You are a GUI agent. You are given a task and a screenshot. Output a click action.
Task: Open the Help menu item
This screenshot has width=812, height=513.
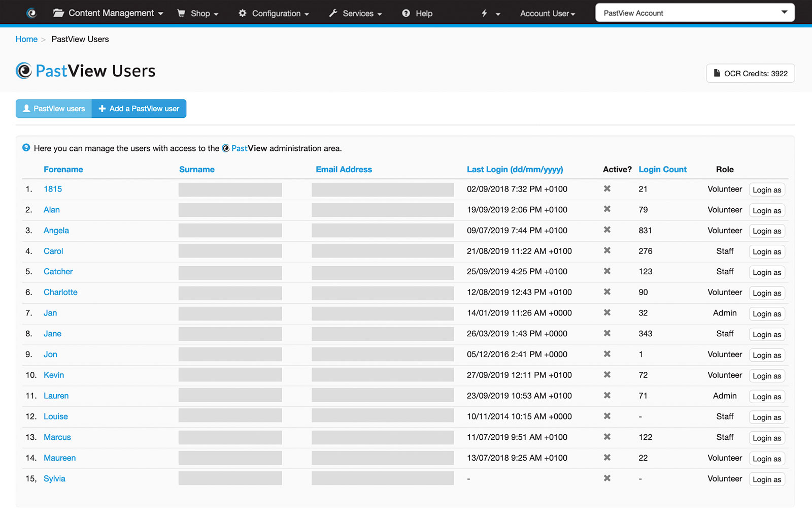click(x=417, y=13)
